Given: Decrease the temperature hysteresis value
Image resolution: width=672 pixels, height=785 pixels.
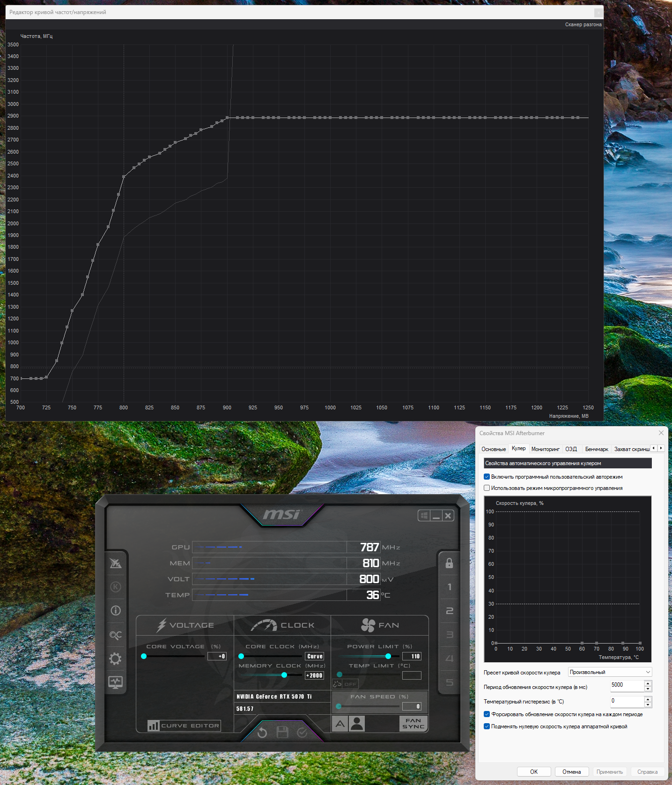Looking at the screenshot, I should (x=648, y=704).
